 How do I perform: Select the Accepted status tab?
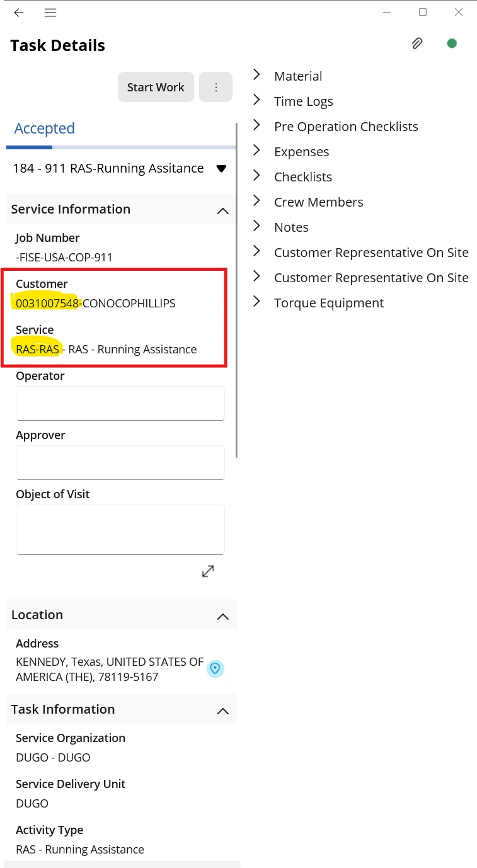45,128
